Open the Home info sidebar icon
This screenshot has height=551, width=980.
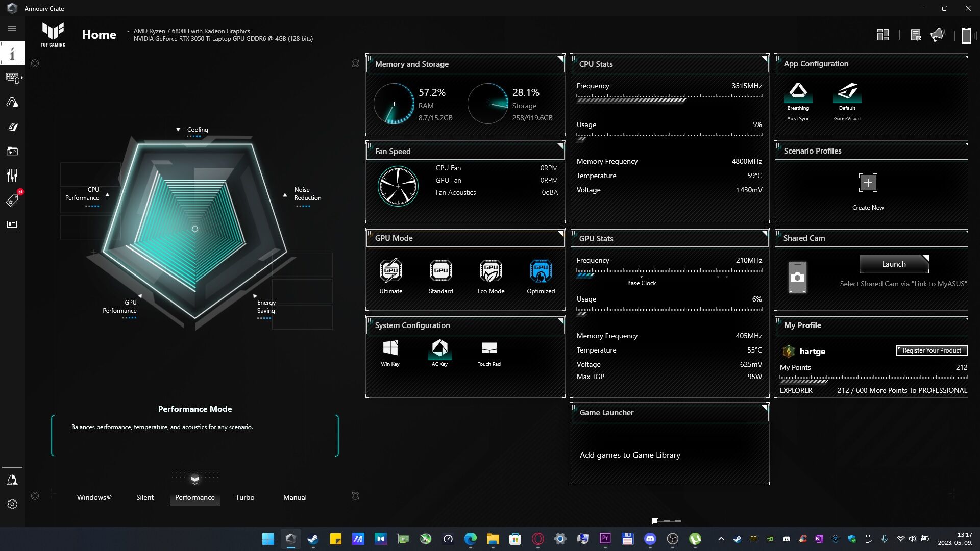pos(12,53)
